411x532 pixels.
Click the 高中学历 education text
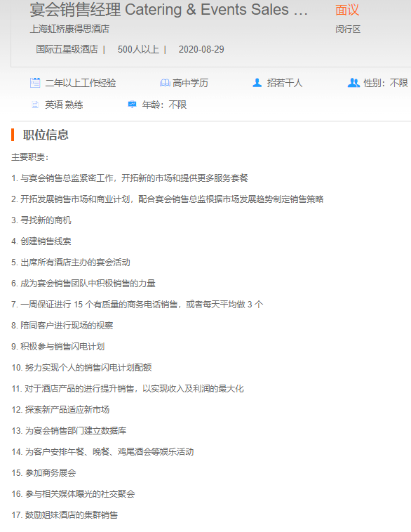click(190, 83)
